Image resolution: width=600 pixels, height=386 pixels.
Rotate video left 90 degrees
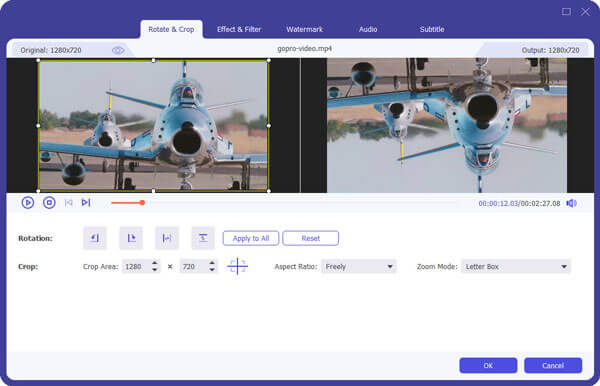[x=95, y=238]
